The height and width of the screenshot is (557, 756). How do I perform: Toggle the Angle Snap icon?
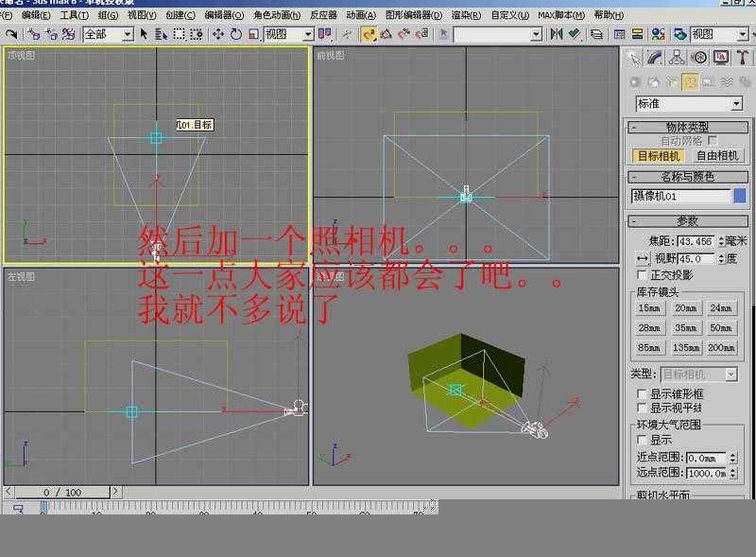pos(387,34)
